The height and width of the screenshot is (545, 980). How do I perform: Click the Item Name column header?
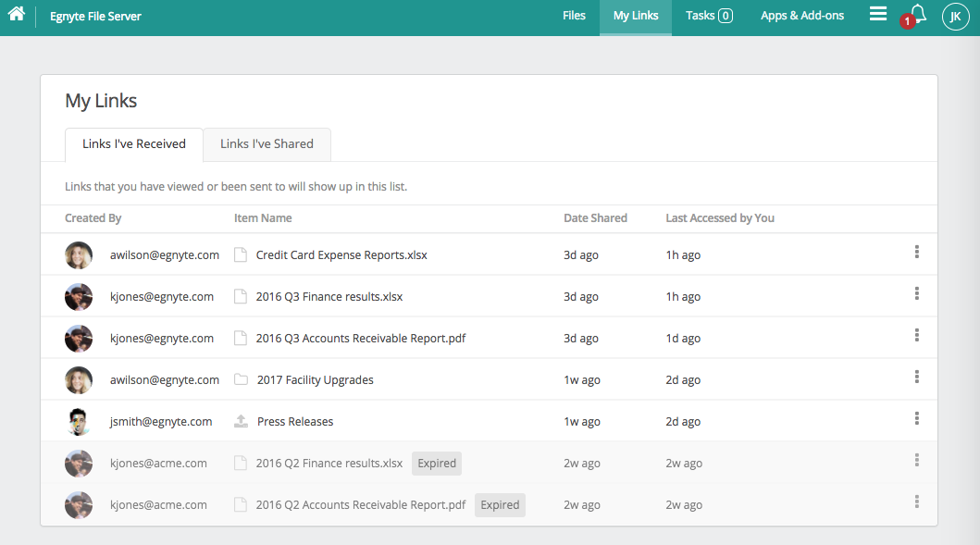[263, 218]
